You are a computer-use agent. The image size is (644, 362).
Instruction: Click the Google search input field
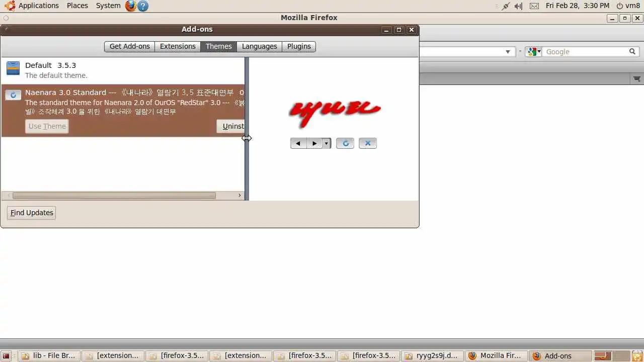tap(585, 51)
